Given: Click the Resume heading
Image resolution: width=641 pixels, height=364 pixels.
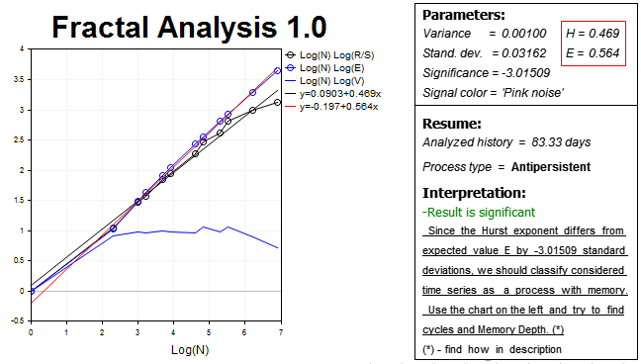Looking at the screenshot, I should point(452,124).
